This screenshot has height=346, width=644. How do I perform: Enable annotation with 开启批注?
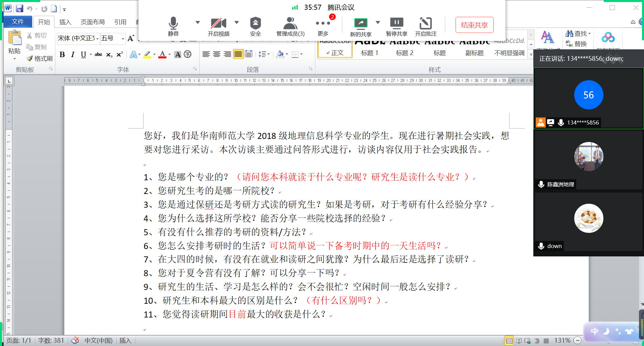coord(426,27)
